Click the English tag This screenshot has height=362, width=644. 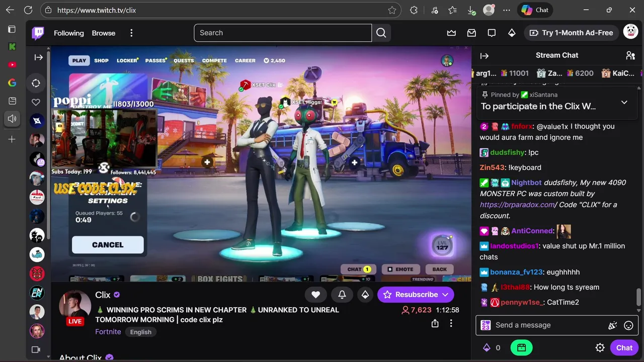click(141, 332)
